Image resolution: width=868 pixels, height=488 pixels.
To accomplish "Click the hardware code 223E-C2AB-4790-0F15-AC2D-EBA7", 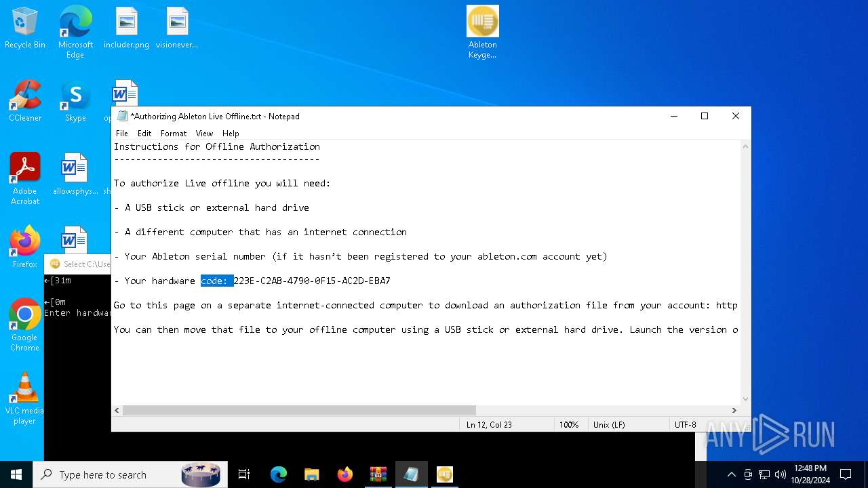I will (312, 281).
